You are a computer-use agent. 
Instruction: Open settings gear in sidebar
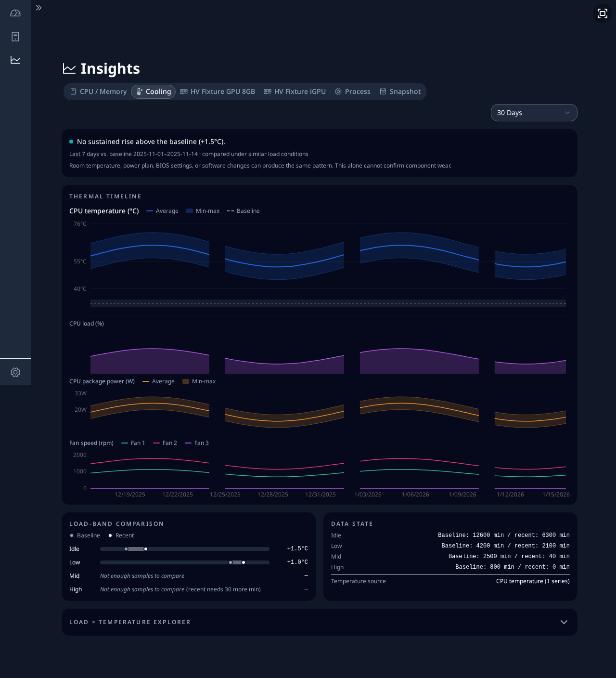(x=15, y=372)
